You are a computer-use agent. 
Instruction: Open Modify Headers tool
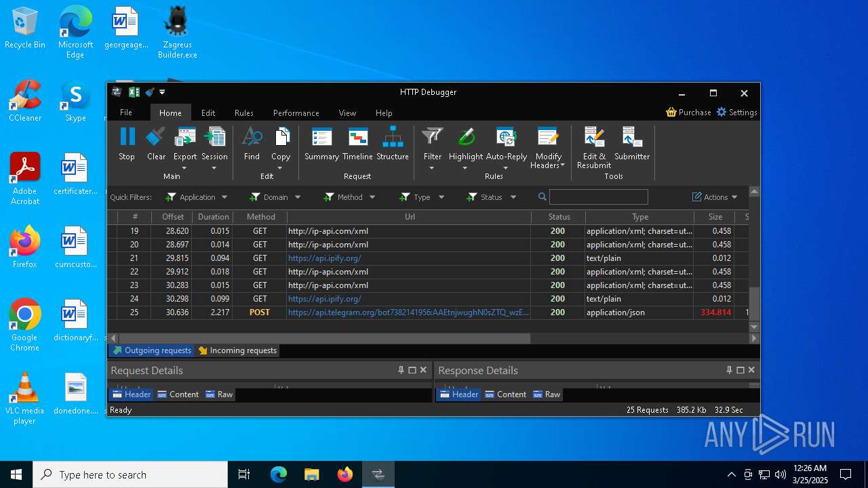548,148
